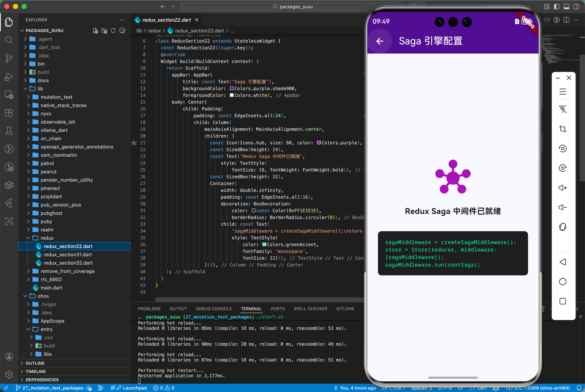This screenshot has height=392, width=585.
Task: Expand the mutation_test folder
Action: click(x=56, y=97)
